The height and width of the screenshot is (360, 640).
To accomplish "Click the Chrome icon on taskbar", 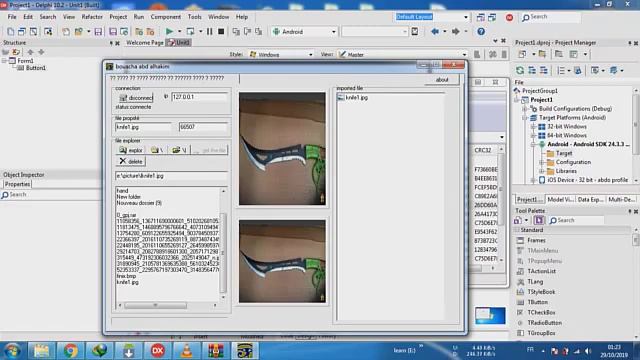I will click(x=70, y=351).
